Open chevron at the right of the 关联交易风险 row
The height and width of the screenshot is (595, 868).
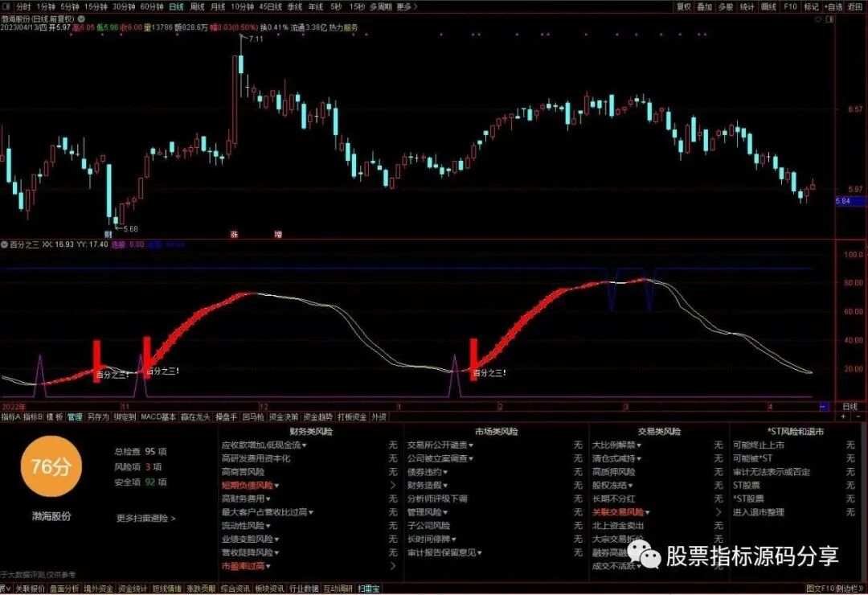719,512
